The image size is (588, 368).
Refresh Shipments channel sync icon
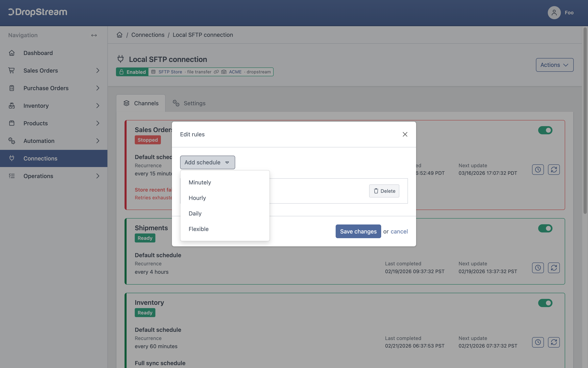(554, 268)
